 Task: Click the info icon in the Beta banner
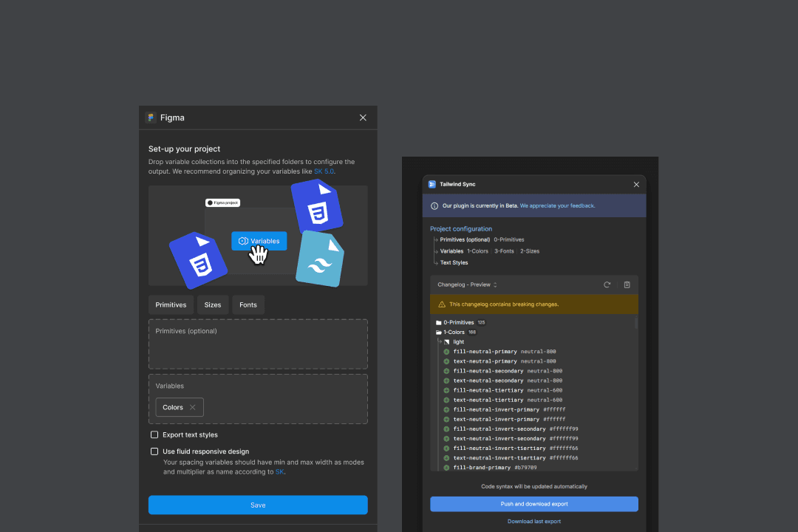point(434,206)
